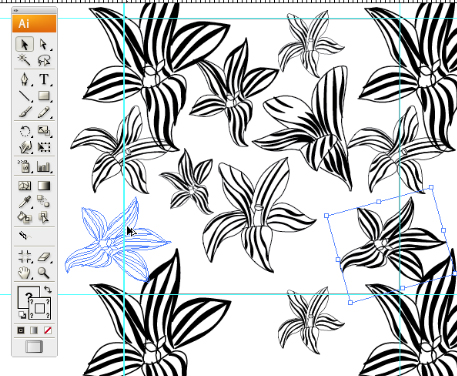Pick the Paintbrush tool
The width and height of the screenshot is (457, 376).
[25, 112]
